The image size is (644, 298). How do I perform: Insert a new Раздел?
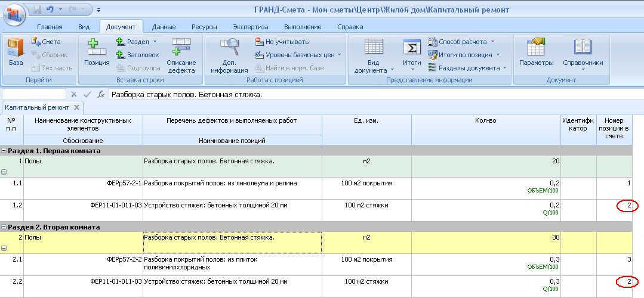point(133,42)
